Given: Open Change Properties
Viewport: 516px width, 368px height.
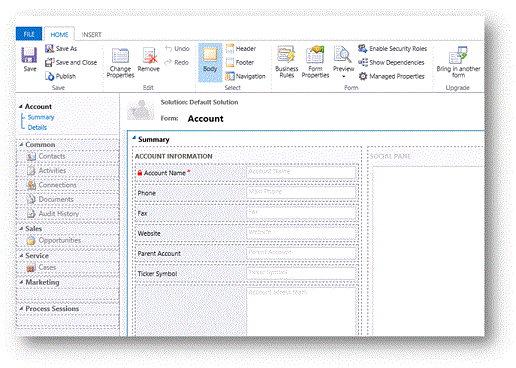Looking at the screenshot, I should (120, 62).
